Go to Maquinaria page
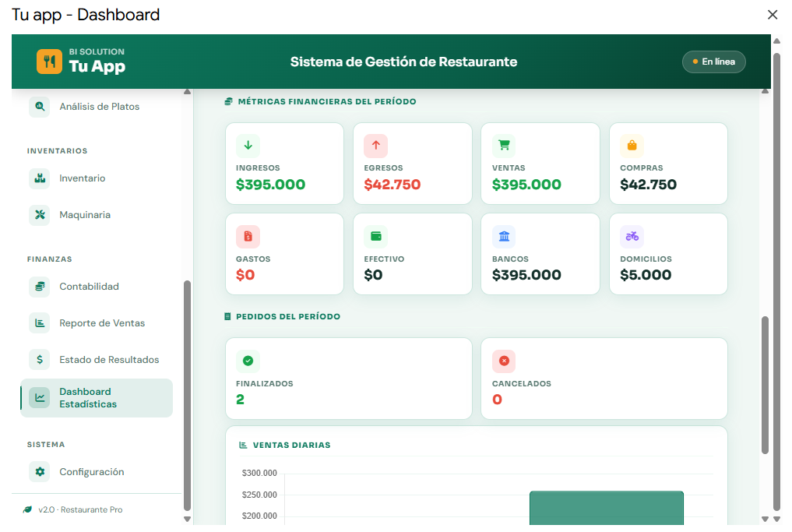This screenshot has width=792, height=532. (x=96, y=215)
